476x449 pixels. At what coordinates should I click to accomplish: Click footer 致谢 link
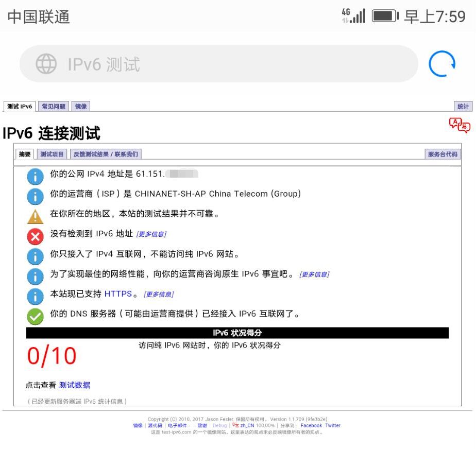click(202, 425)
